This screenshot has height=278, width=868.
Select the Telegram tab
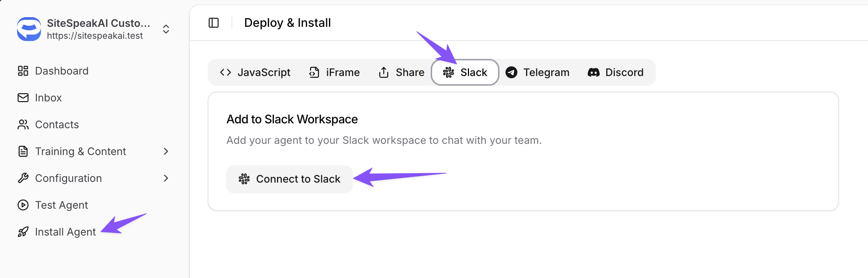537,72
